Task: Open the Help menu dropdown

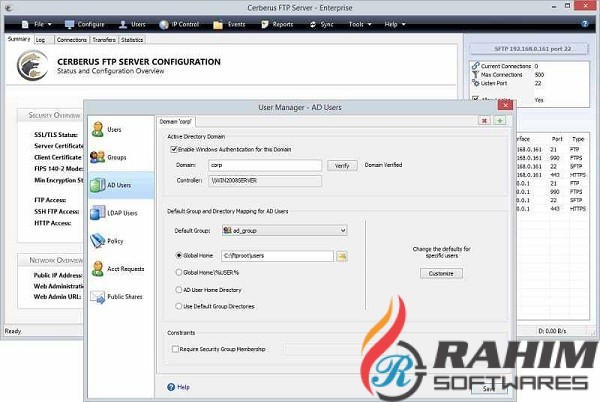Action: pos(395,24)
